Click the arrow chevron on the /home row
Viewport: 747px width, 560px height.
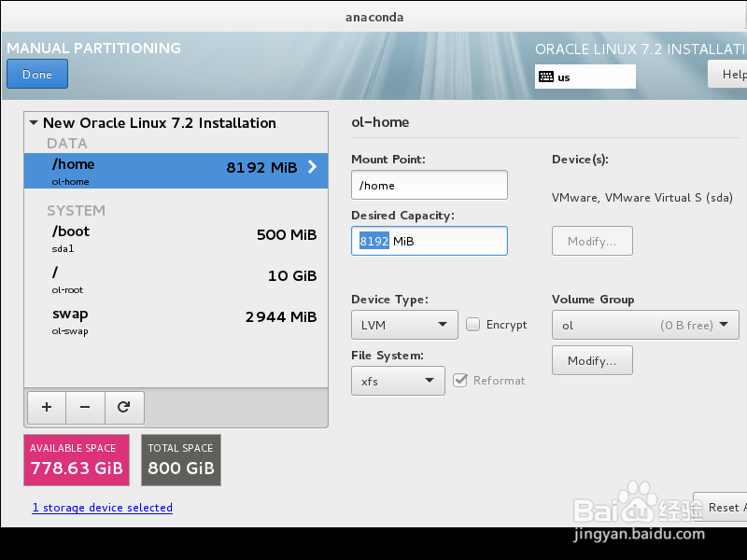(312, 167)
